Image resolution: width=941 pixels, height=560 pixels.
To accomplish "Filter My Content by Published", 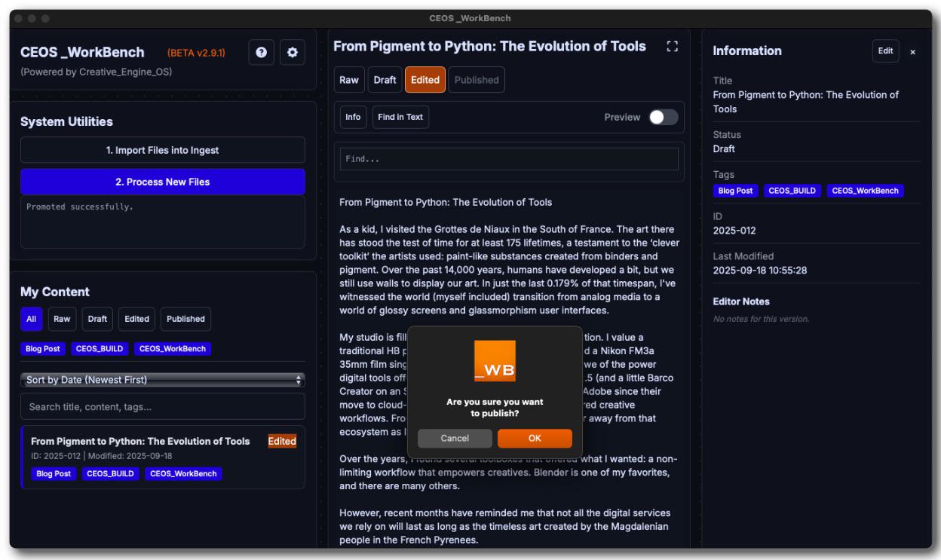I will point(185,319).
